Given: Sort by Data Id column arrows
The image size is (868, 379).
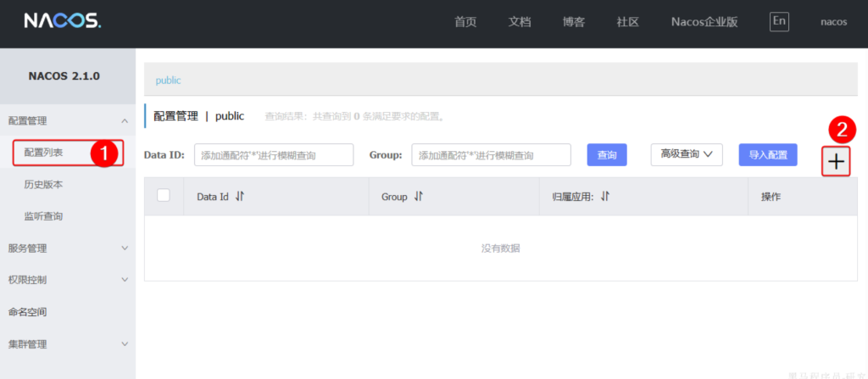Looking at the screenshot, I should tap(240, 197).
